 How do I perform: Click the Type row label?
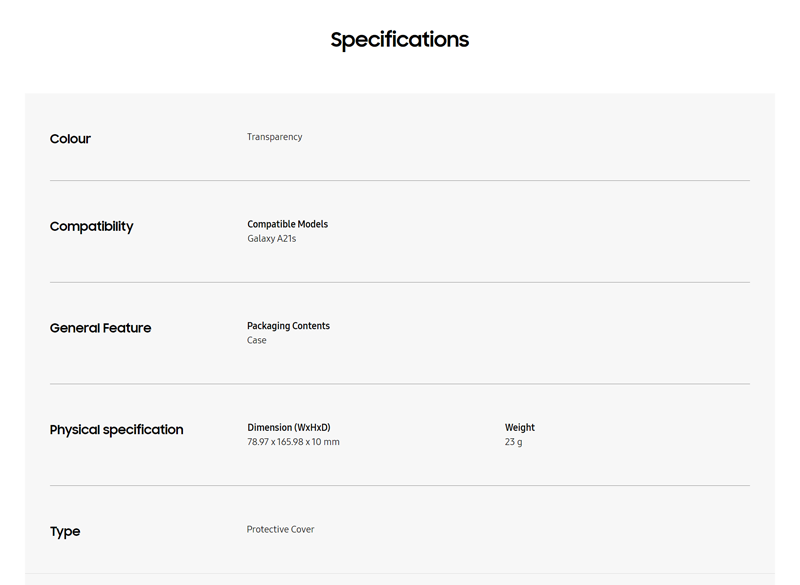point(65,532)
